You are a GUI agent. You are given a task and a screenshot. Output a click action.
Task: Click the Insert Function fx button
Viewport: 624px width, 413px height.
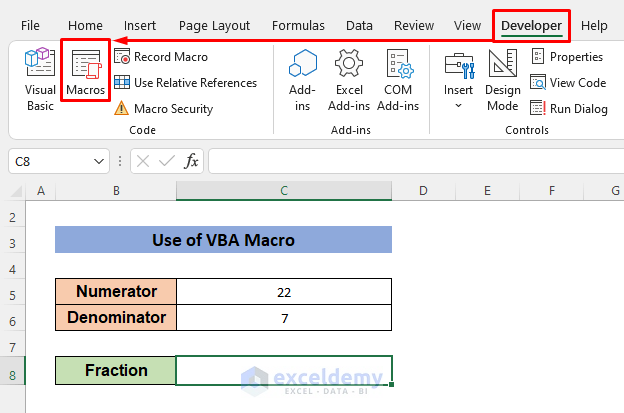pyautogui.click(x=191, y=160)
